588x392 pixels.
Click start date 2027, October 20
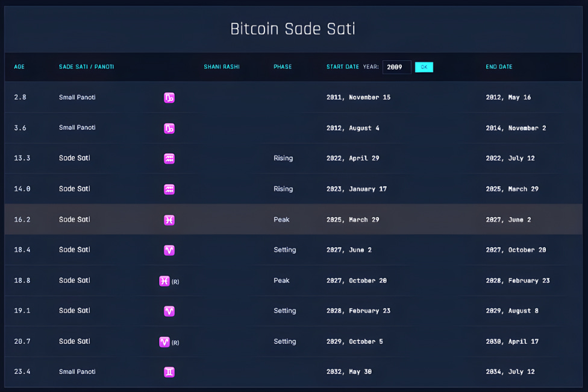[356, 280]
